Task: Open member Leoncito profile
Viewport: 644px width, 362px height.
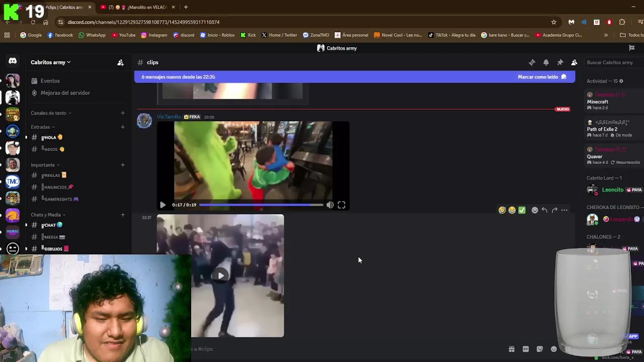Action: click(614, 190)
